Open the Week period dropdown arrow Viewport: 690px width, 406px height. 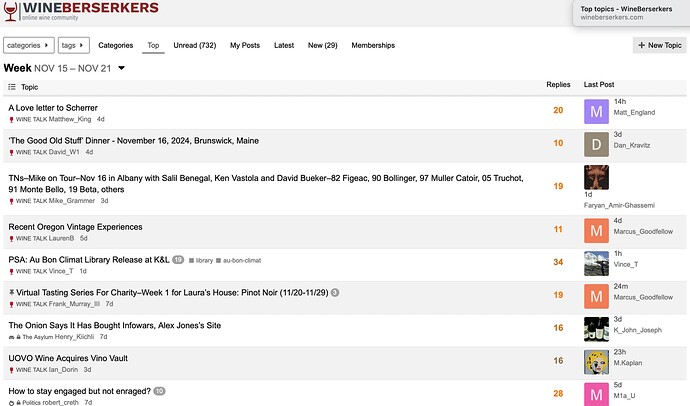(x=121, y=68)
